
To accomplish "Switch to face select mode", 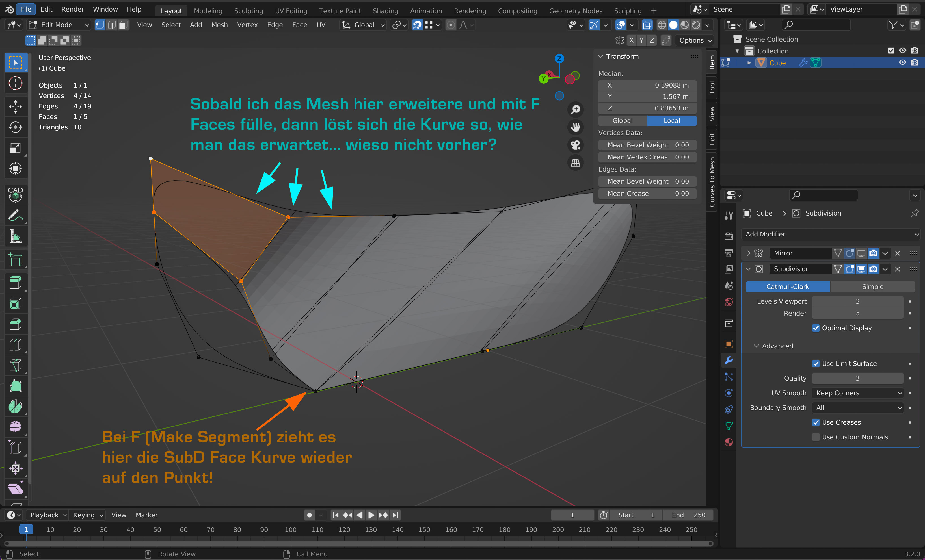I will coord(124,25).
